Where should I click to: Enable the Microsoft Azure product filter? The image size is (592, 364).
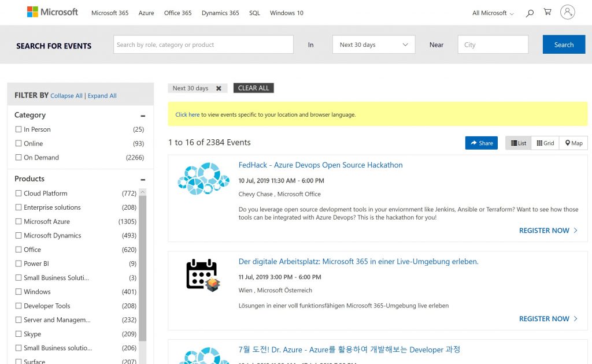coord(18,221)
